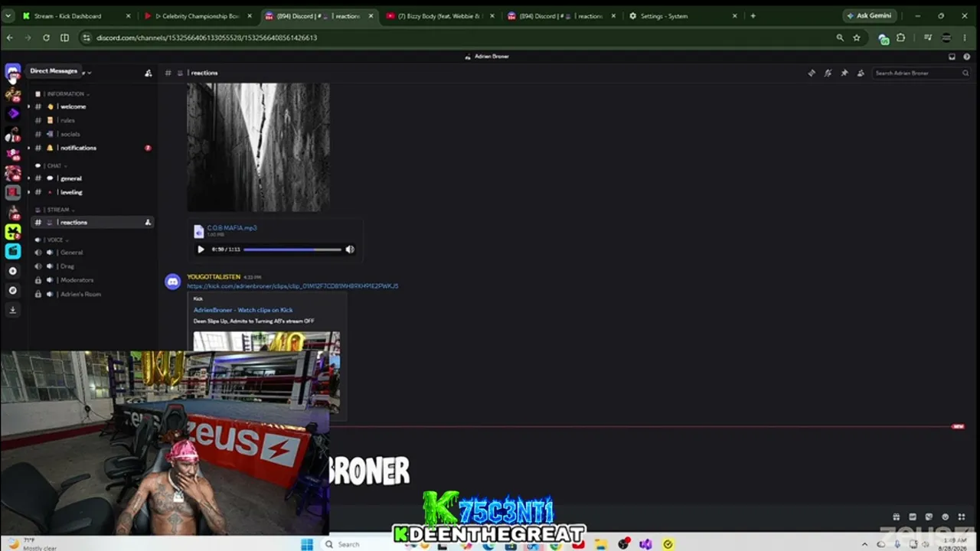
Task: Show the member list icon
Action: 861,73
